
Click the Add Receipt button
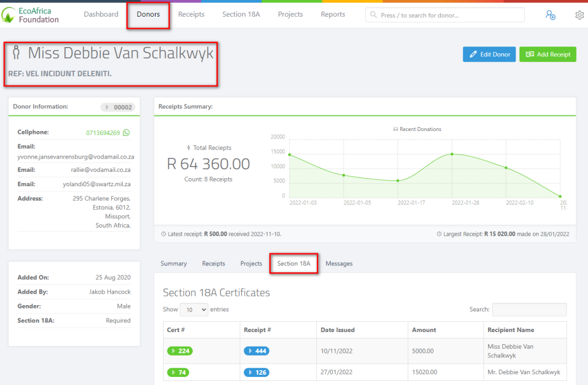547,55
